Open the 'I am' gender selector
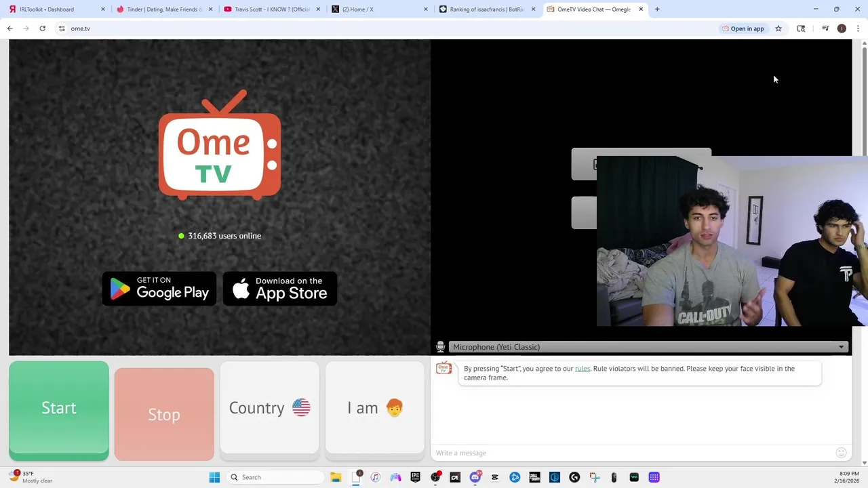Image resolution: width=868 pixels, height=488 pixels. point(375,407)
